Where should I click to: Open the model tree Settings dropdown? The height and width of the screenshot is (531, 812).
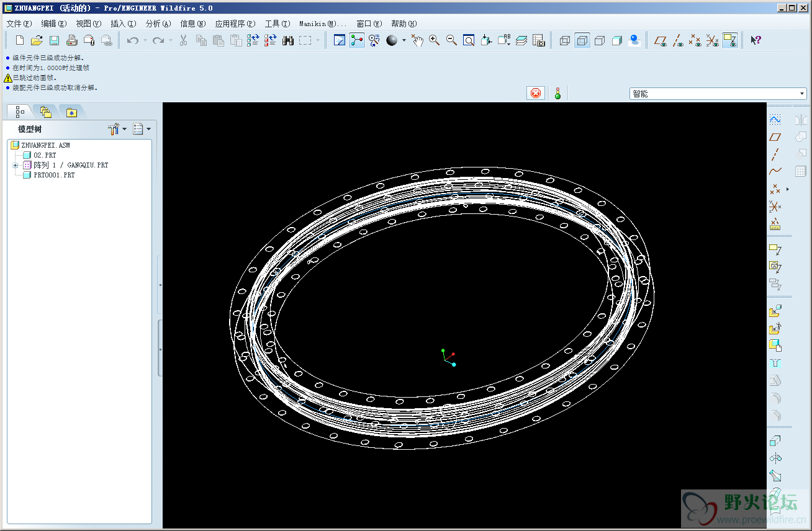[117, 129]
